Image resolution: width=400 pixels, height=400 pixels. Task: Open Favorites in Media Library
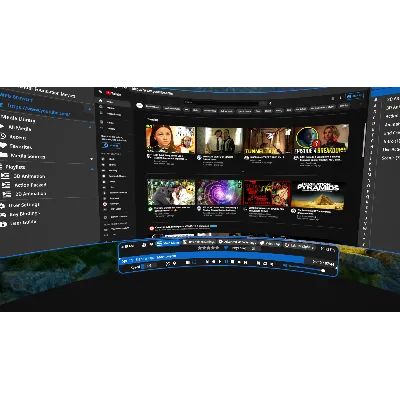(x=20, y=146)
